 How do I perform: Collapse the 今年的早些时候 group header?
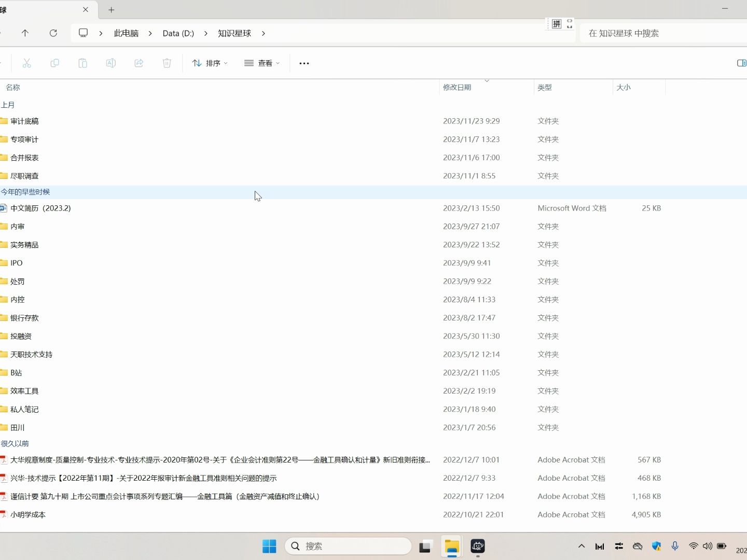(x=25, y=192)
